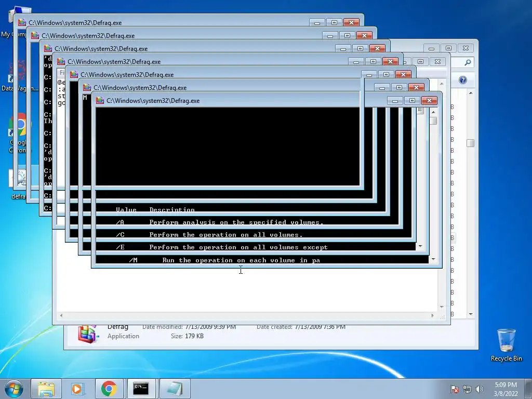Screen dimensions: 532x399
Task: Minimize the frontmost Defrag.exe window
Action: tap(395, 100)
